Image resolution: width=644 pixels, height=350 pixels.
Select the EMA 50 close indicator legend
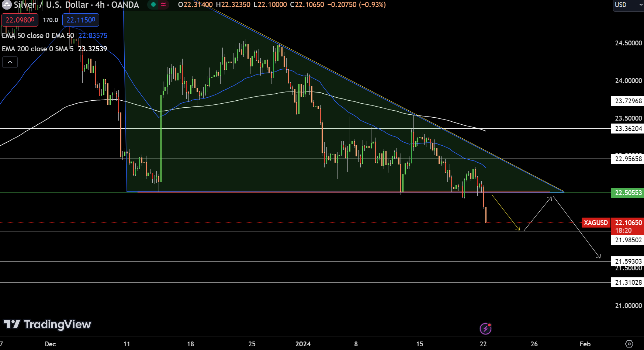pos(38,35)
